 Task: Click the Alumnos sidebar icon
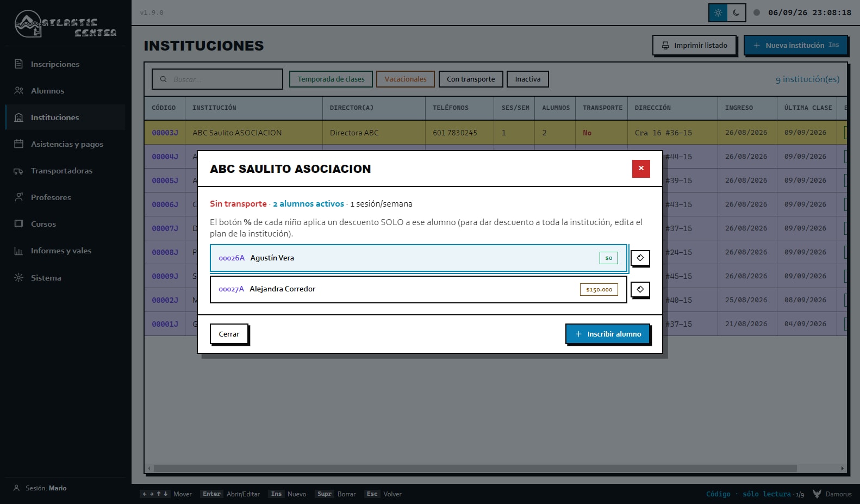click(x=18, y=91)
